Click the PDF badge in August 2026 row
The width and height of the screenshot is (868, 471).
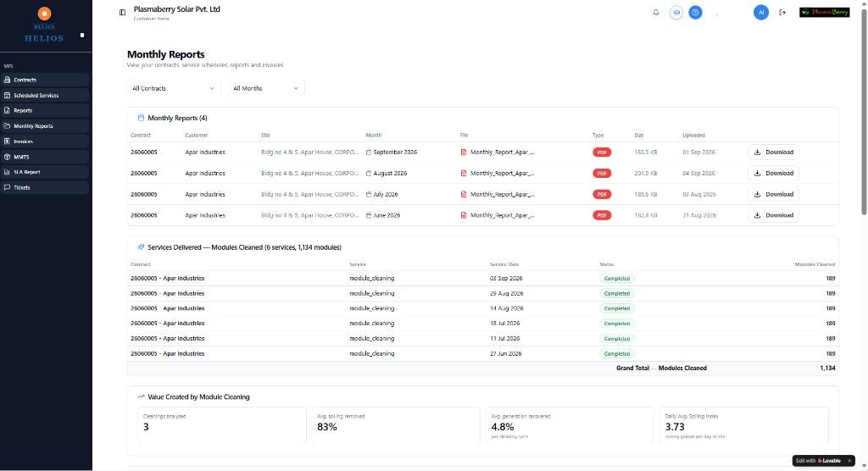tap(602, 173)
